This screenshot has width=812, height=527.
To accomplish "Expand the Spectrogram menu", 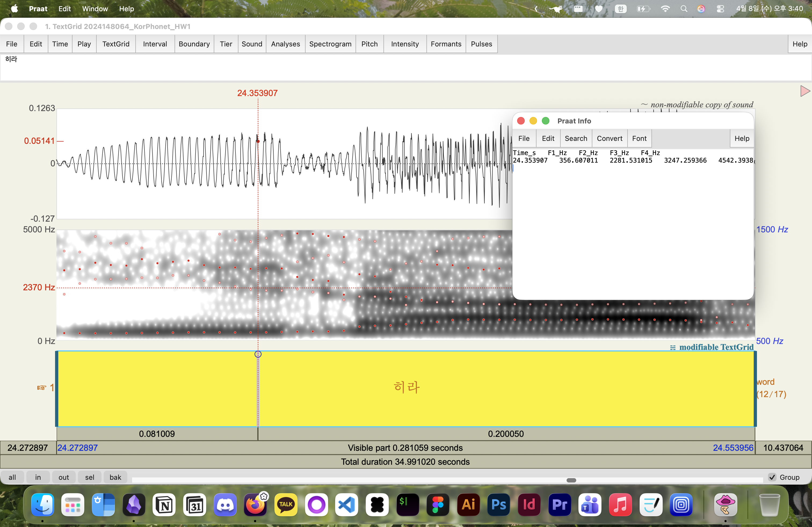I will (330, 44).
